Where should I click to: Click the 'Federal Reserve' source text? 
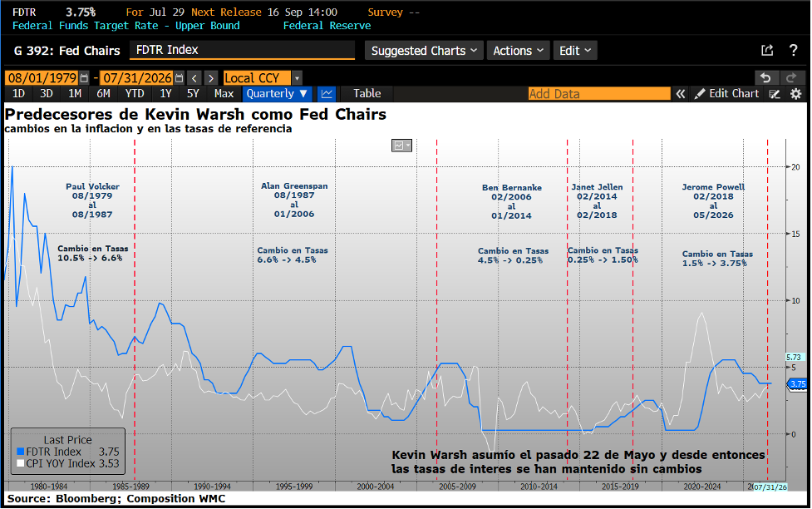327,26
